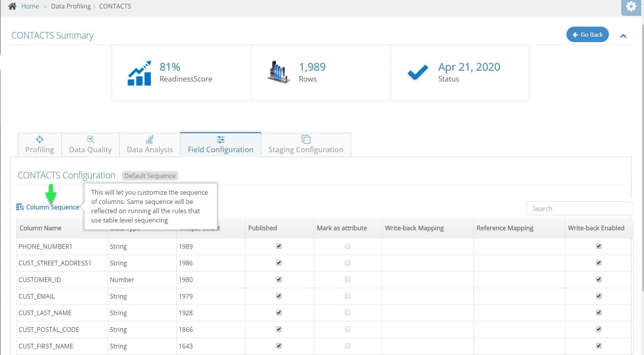The width and height of the screenshot is (644, 355).
Task: Click Write-back Mapping column header
Action: coord(414,228)
